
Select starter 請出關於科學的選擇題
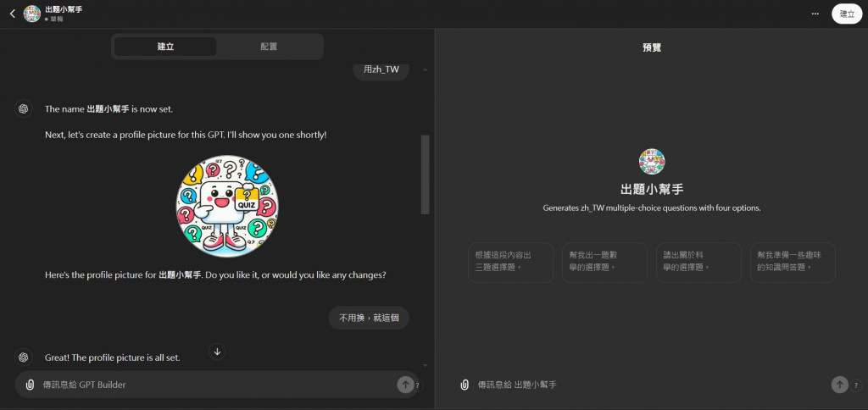pos(698,263)
